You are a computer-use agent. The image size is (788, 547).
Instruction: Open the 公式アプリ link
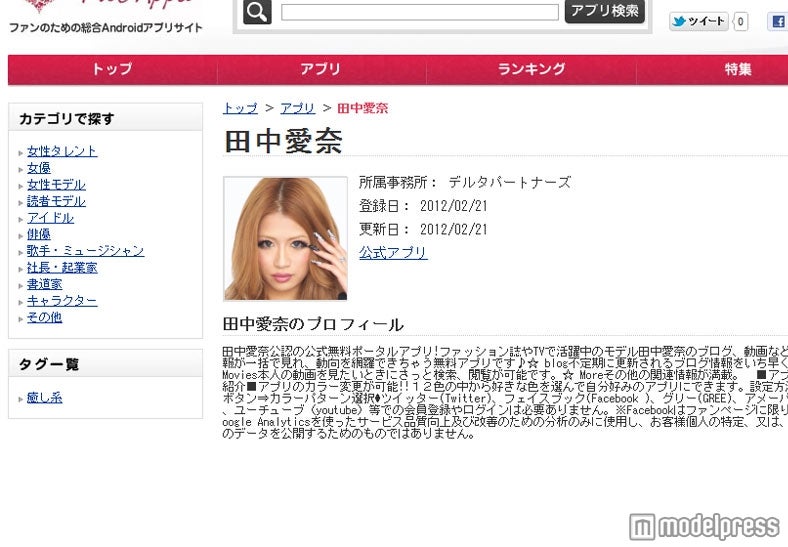point(393,253)
